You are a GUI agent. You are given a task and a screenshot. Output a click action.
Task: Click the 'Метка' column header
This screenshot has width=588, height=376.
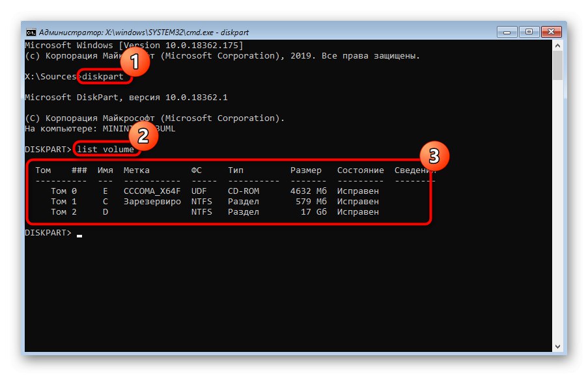tap(137, 170)
